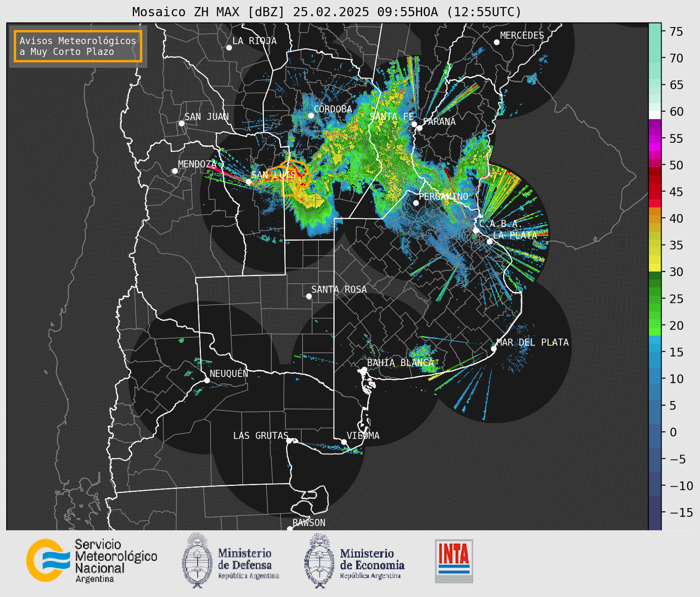
Task: Click the PERGAMINO city label
Action: click(443, 196)
